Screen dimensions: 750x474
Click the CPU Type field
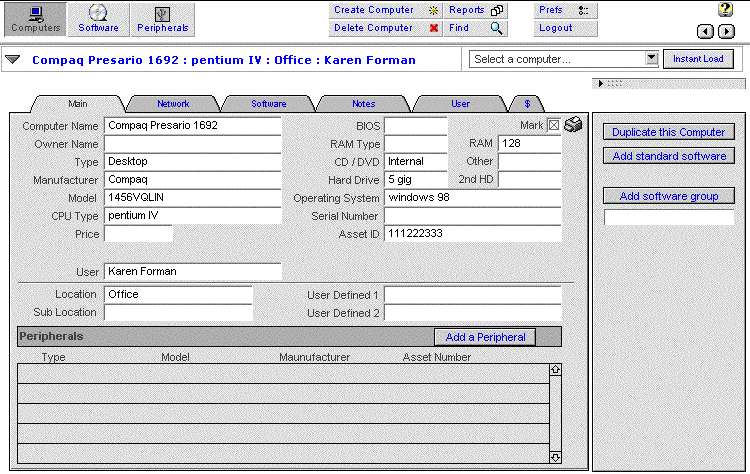pos(193,216)
